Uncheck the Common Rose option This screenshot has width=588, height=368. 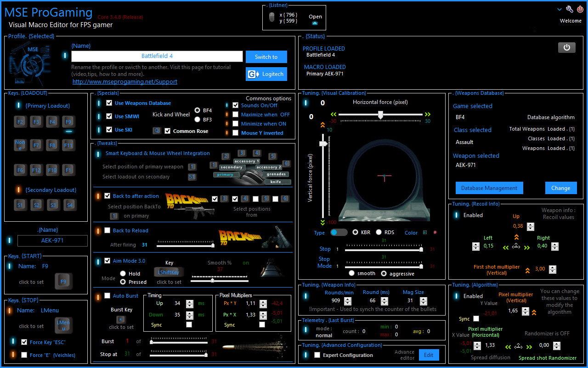168,131
